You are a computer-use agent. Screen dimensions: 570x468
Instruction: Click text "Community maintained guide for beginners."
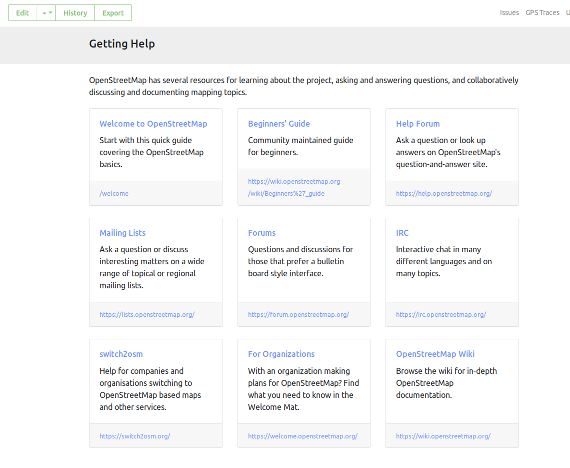pos(301,146)
